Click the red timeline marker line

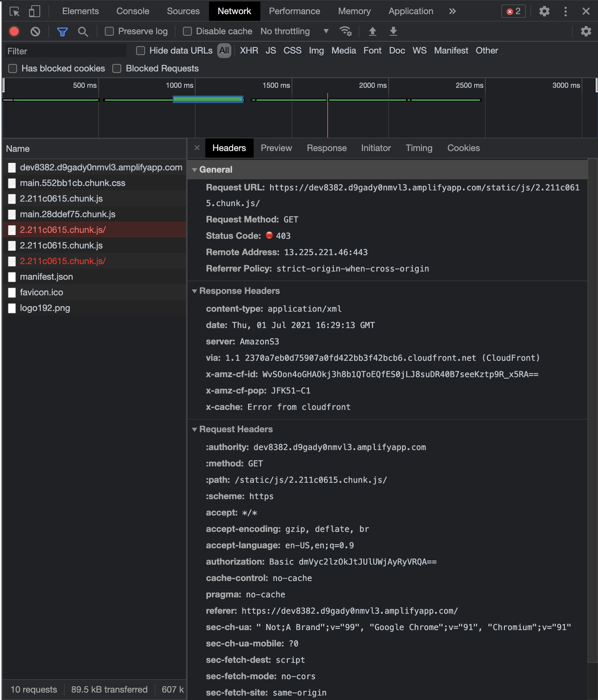tap(327, 115)
